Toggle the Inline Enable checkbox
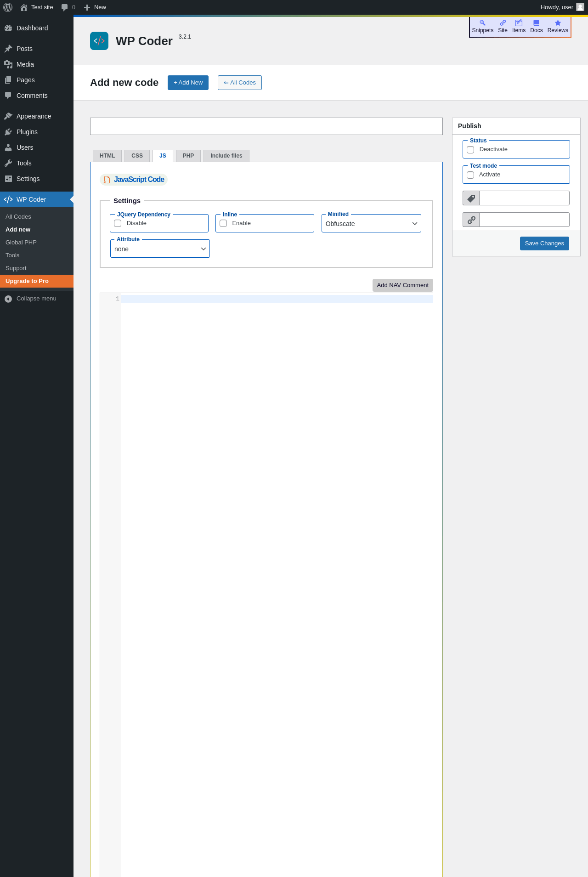The image size is (588, 877). [x=223, y=223]
